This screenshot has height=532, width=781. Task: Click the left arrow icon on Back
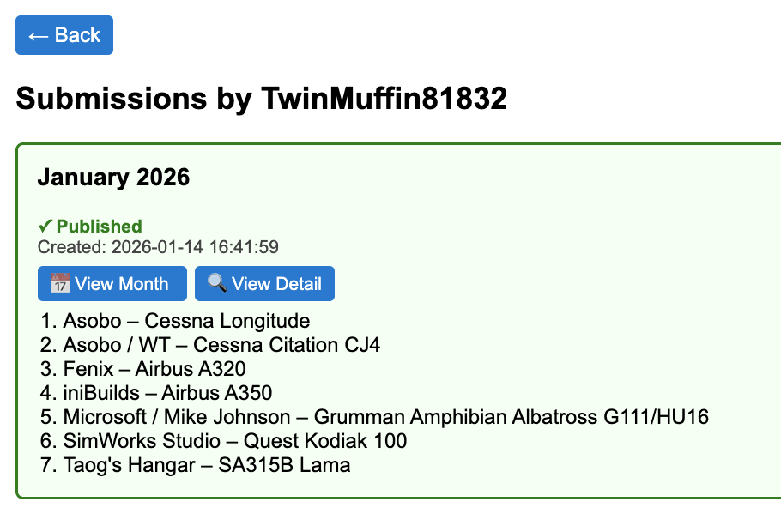pyautogui.click(x=38, y=35)
